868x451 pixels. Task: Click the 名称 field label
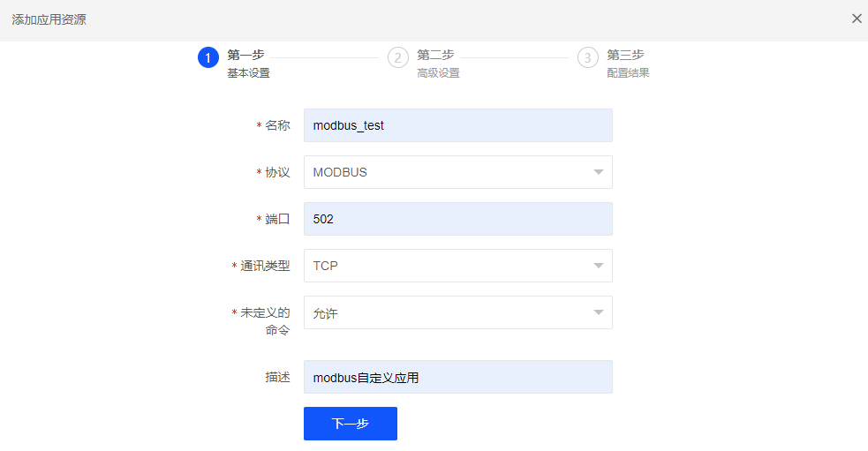click(277, 125)
